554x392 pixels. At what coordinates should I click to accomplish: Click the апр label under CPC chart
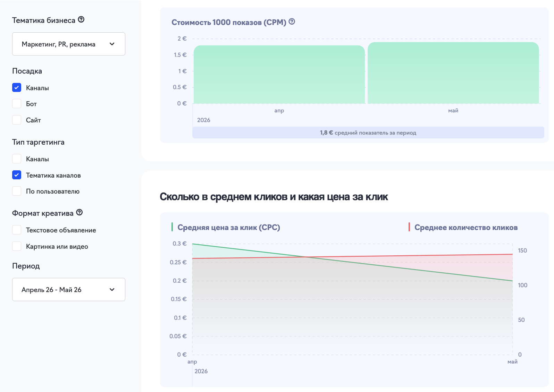[192, 361]
